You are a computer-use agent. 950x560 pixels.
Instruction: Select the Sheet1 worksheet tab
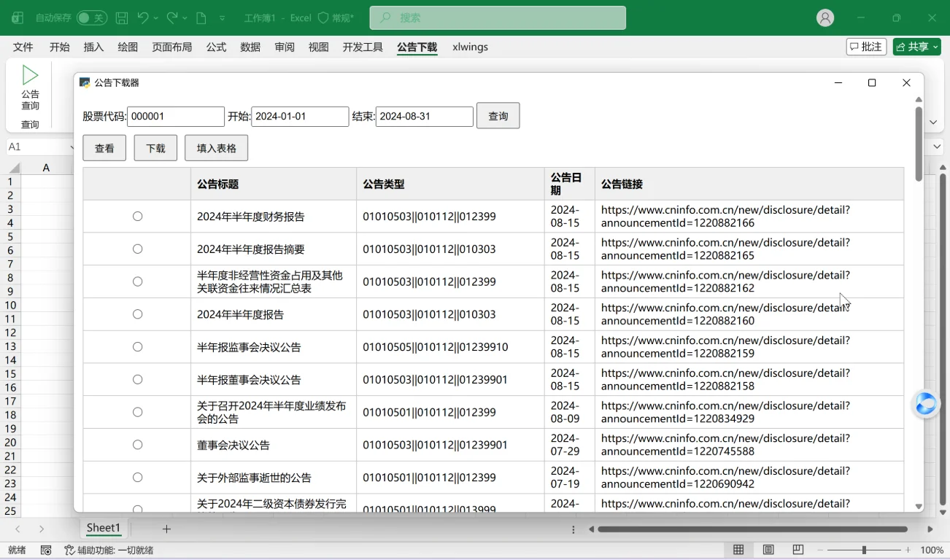click(x=104, y=528)
